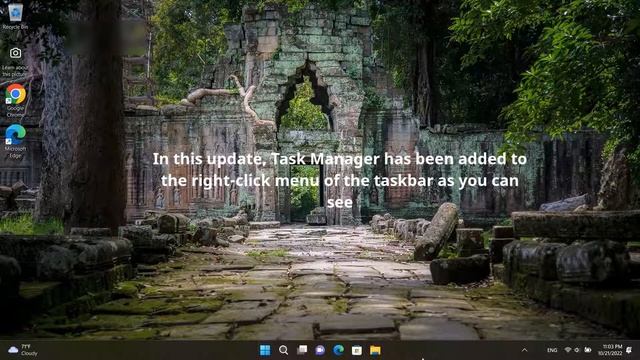Click the ENG language indicator
This screenshot has height=360, width=640.
click(552, 350)
